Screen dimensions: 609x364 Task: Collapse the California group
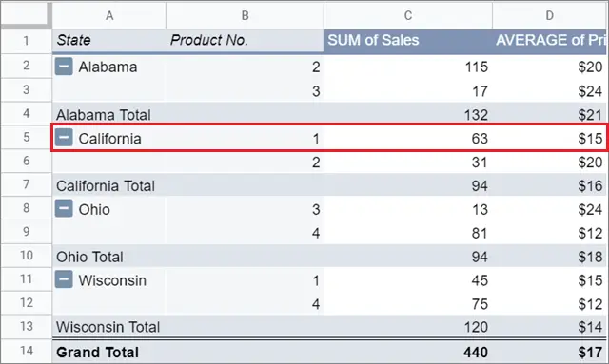click(64, 138)
